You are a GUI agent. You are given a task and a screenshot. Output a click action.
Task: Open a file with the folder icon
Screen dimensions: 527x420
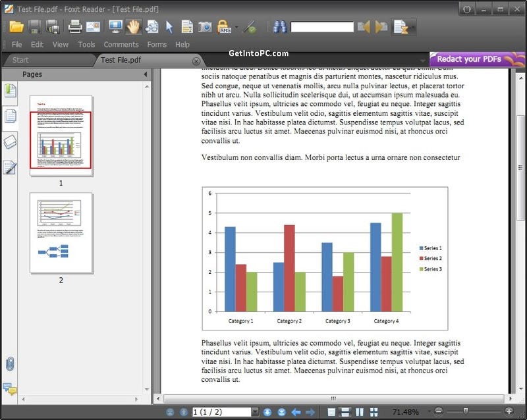pyautogui.click(x=16, y=27)
